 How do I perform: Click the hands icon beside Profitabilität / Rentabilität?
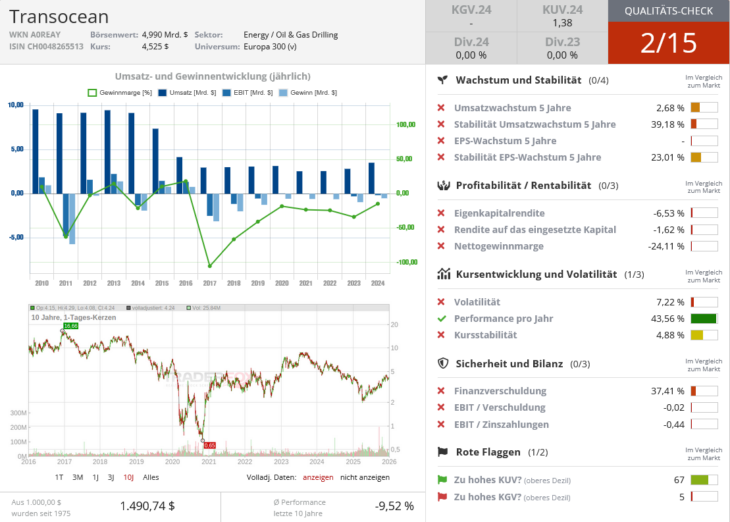(442, 185)
